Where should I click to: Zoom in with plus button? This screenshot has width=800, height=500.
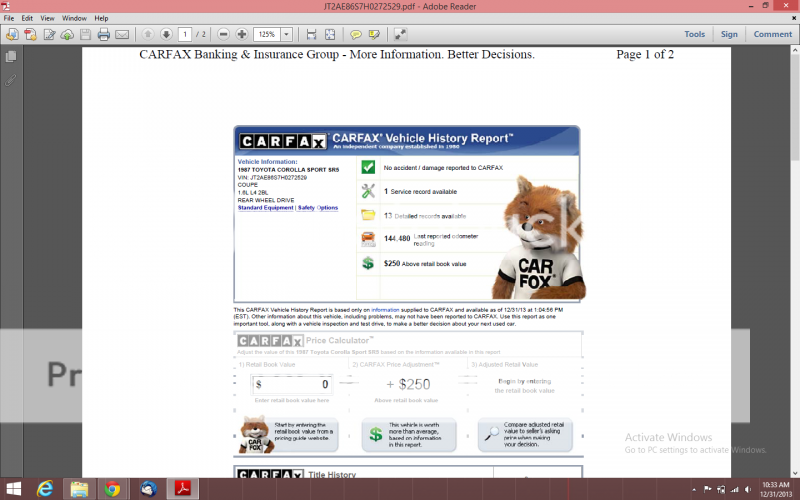pos(241,34)
